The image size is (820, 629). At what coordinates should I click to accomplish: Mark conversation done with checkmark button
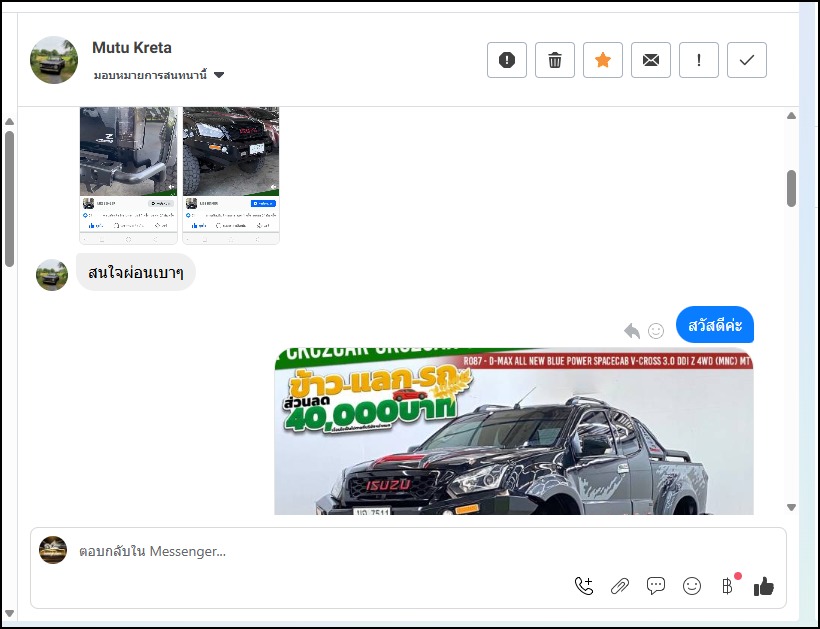coord(747,61)
